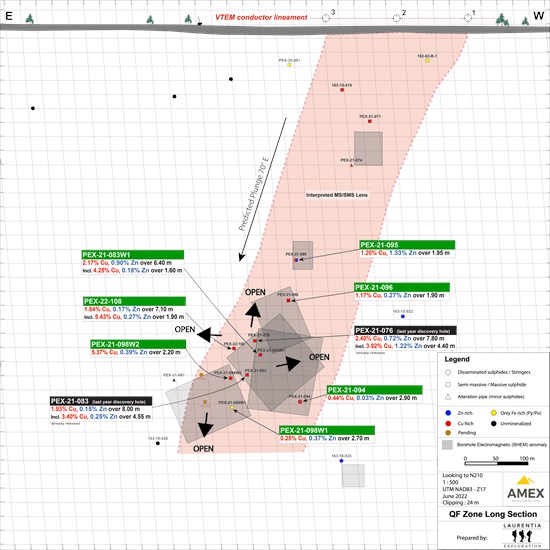550x550 pixels.
Task: Click the green PEX-21-096 callout header
Action: pos(402,288)
